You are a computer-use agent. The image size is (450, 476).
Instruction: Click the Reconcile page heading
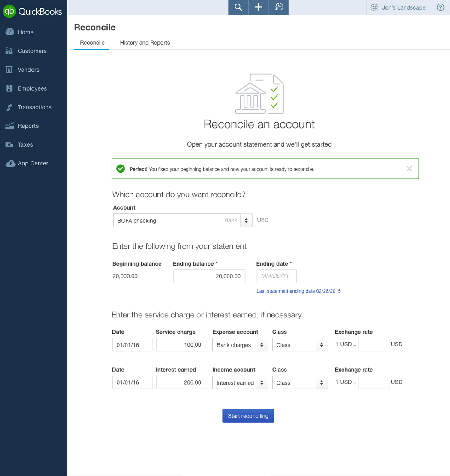[95, 27]
